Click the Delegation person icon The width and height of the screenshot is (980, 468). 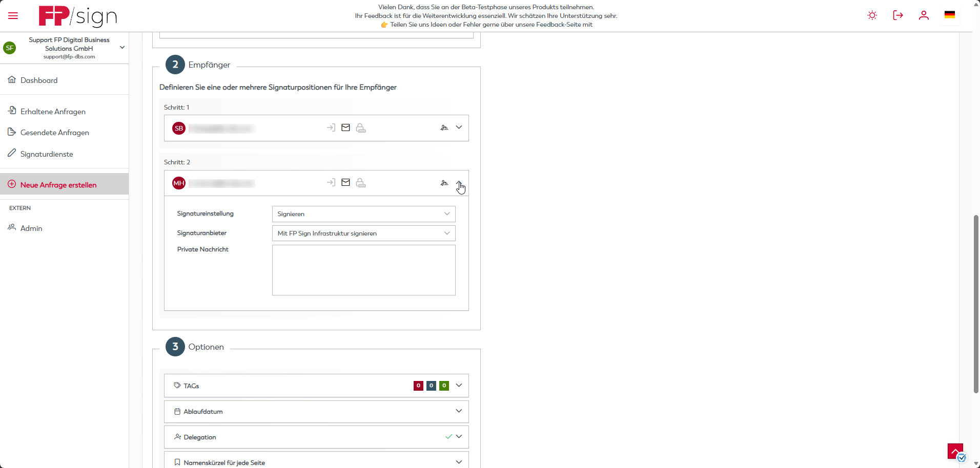(x=177, y=437)
